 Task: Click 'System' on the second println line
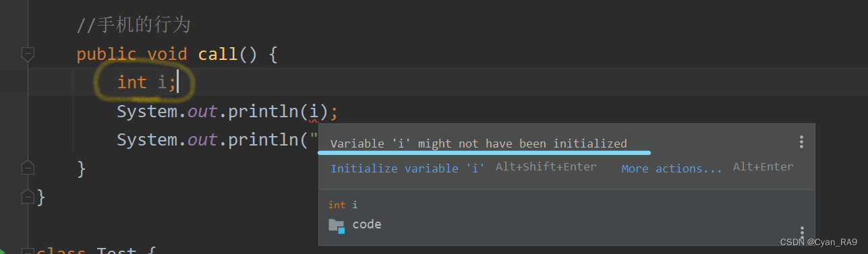(x=147, y=139)
